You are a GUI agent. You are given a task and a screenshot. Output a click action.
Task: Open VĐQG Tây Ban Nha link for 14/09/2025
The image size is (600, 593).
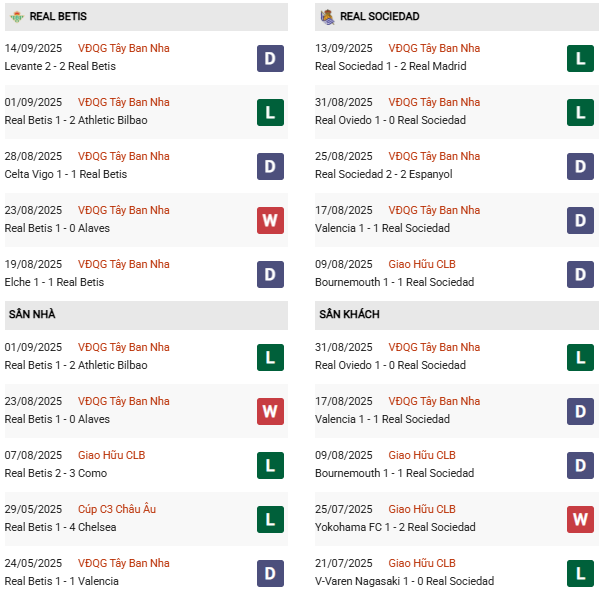[x=124, y=48]
